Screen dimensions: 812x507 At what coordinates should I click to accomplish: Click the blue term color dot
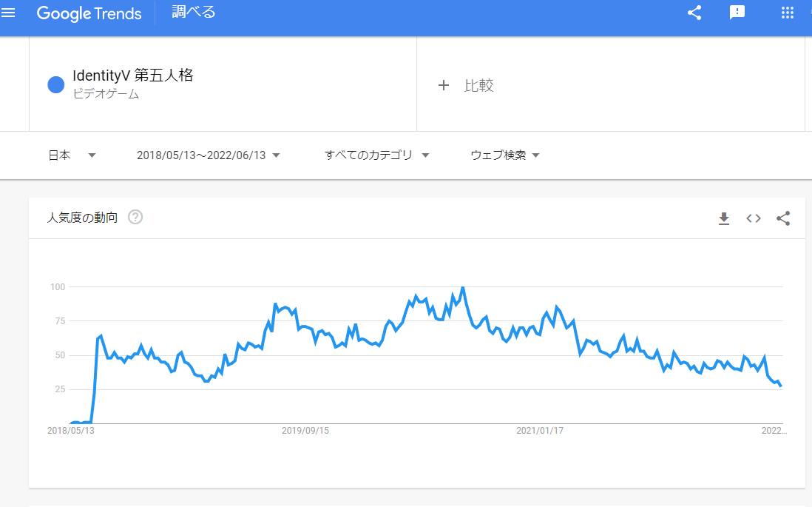(56, 84)
